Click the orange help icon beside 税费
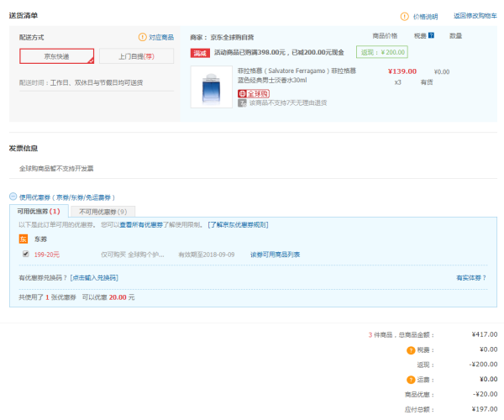504x420 pixels. (411, 350)
